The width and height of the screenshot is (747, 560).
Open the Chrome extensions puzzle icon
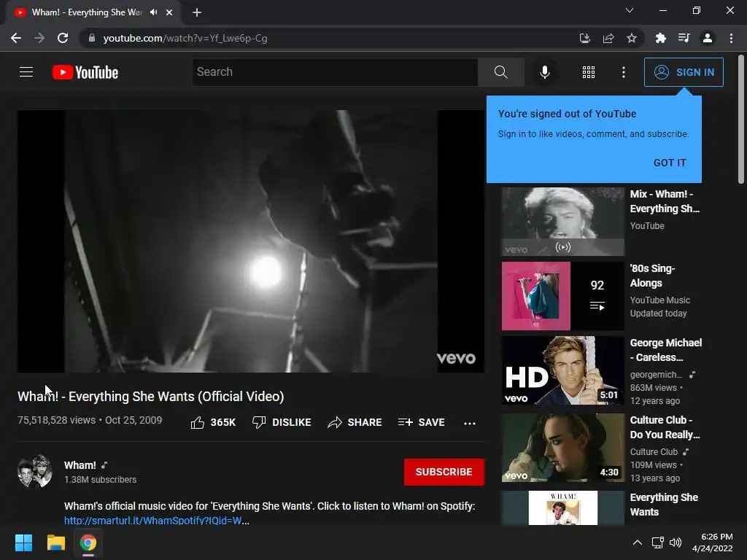coord(660,38)
